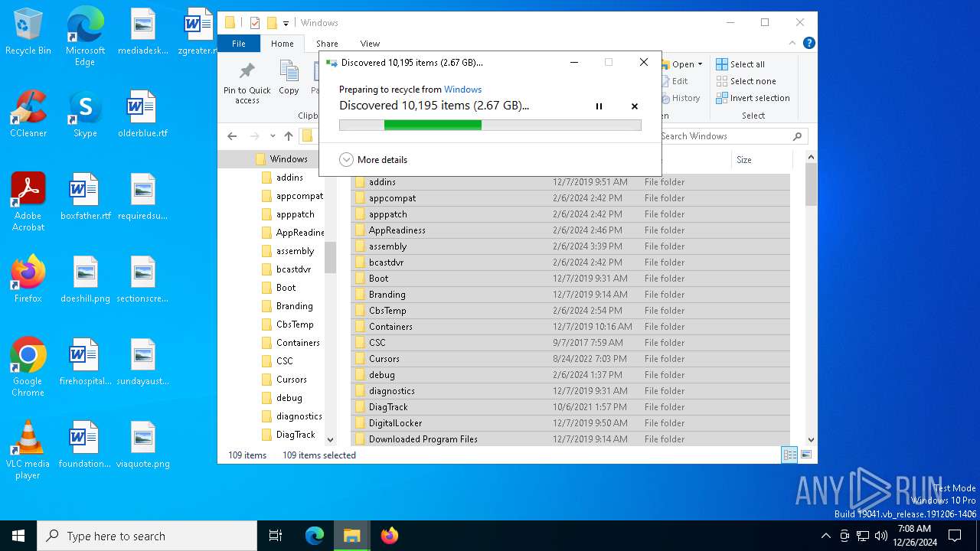Open the Windows Start menu
The width and height of the screenshot is (980, 551).
18,536
